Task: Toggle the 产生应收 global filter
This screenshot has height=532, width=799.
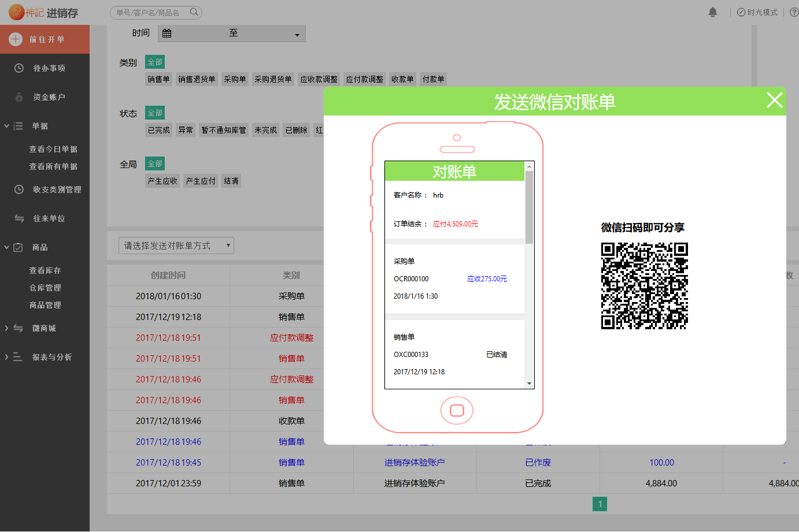Action: click(x=162, y=181)
